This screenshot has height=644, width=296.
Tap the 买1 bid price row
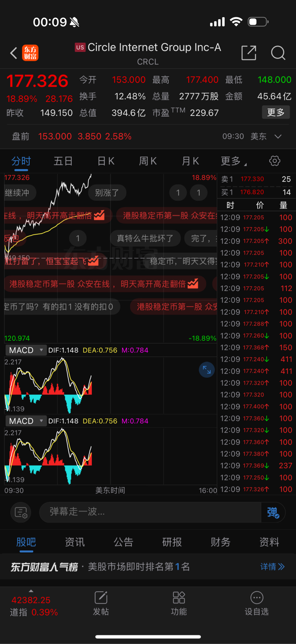[x=256, y=192]
